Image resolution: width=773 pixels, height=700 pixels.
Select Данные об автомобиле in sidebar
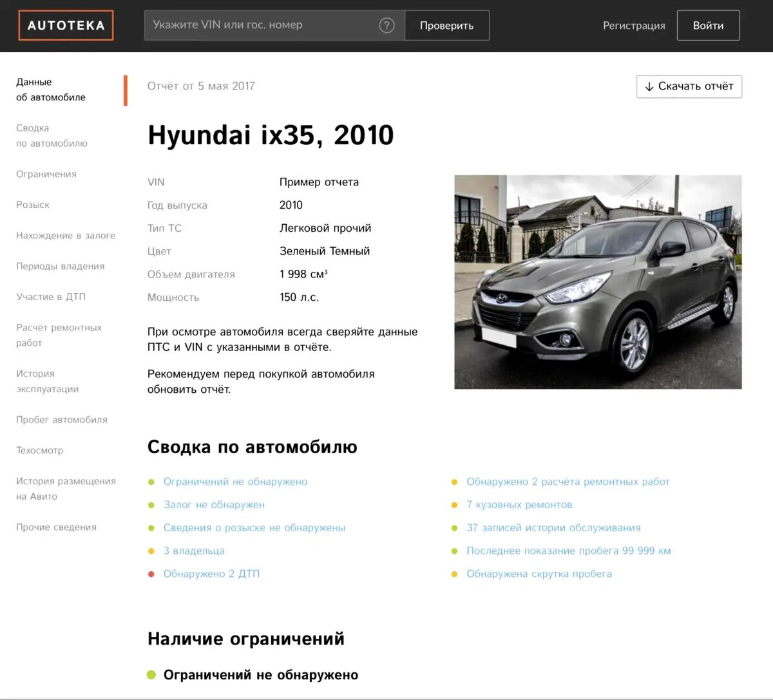pos(51,90)
